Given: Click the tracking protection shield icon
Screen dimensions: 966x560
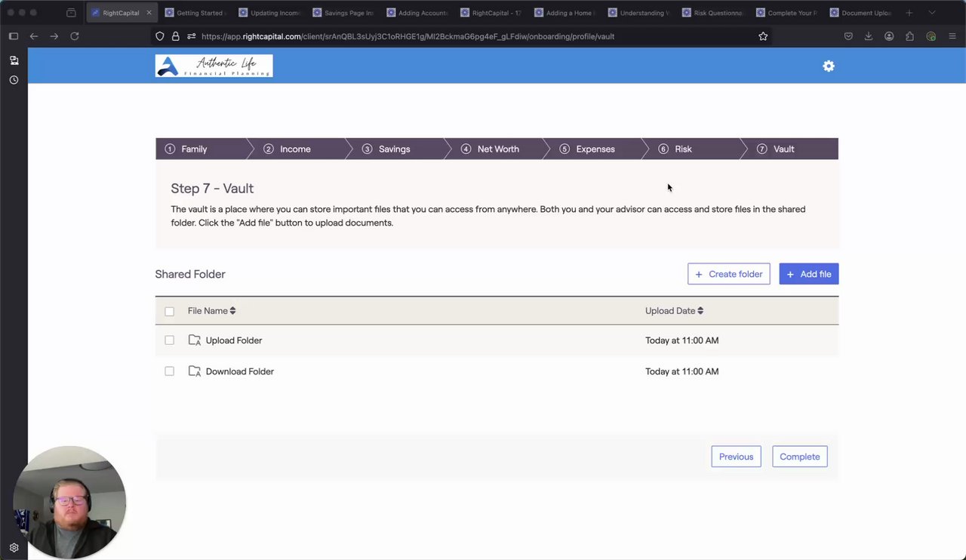Looking at the screenshot, I should (159, 36).
